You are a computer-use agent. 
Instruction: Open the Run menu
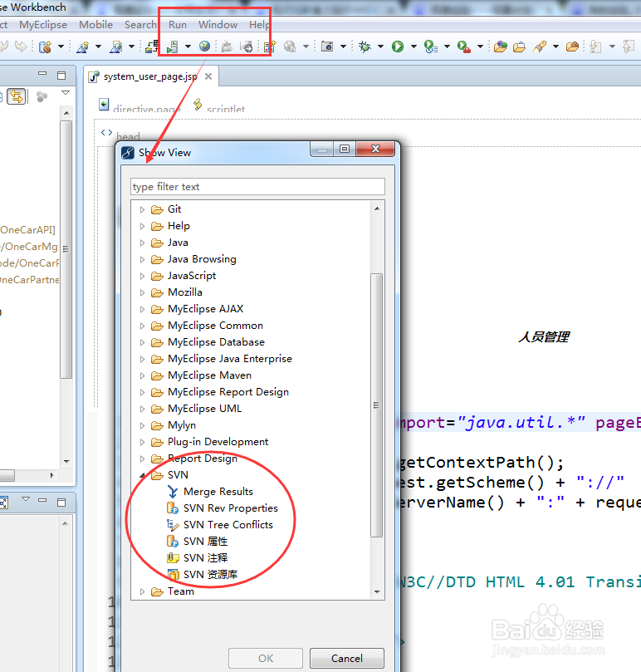pos(178,25)
